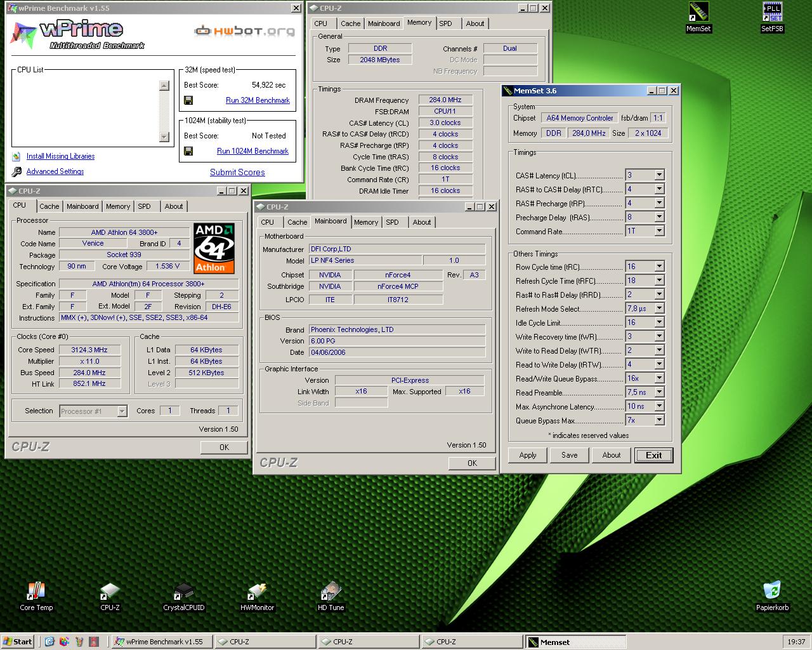Open the Cache tab in the CPU-Z Mainboard window

(x=297, y=222)
